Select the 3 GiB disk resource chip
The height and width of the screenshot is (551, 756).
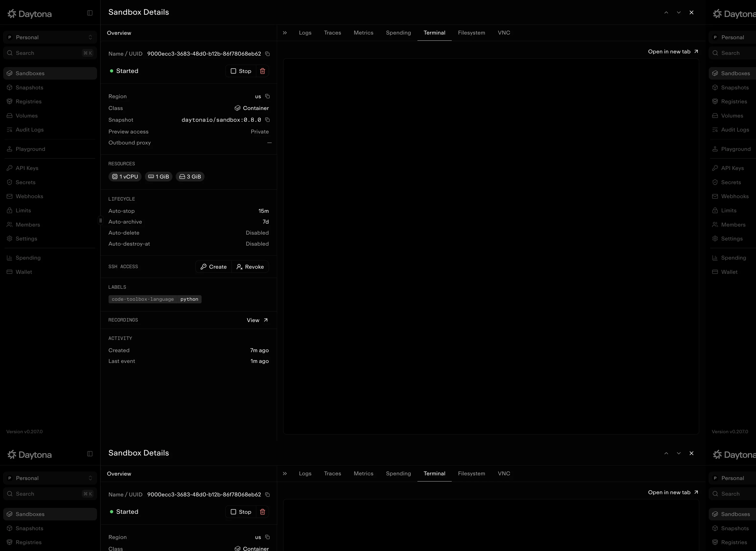[x=190, y=177]
